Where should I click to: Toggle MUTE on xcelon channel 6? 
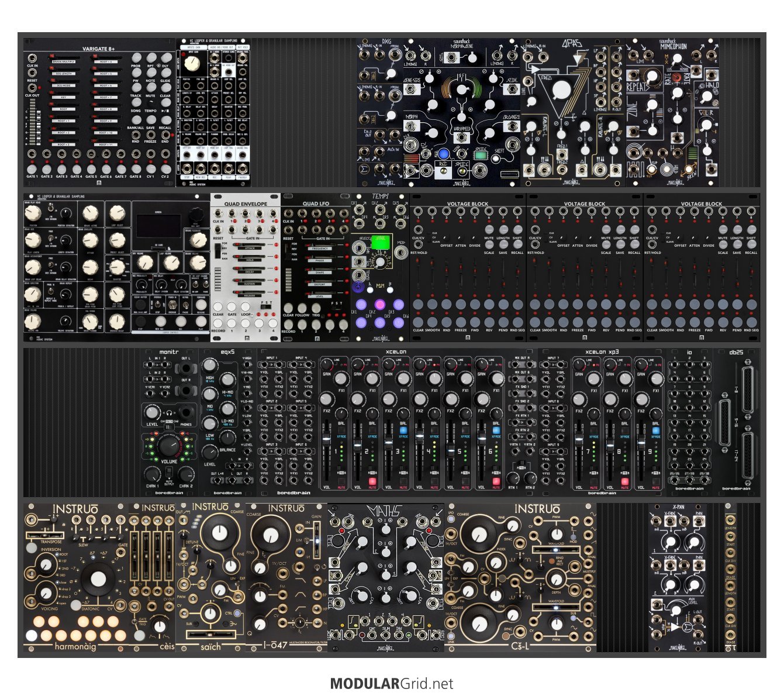coord(496,482)
